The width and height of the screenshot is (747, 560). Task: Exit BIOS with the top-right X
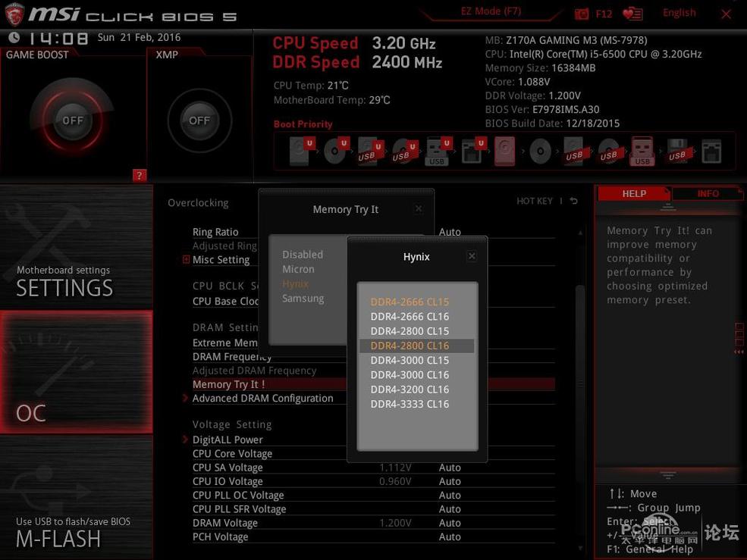point(726,14)
